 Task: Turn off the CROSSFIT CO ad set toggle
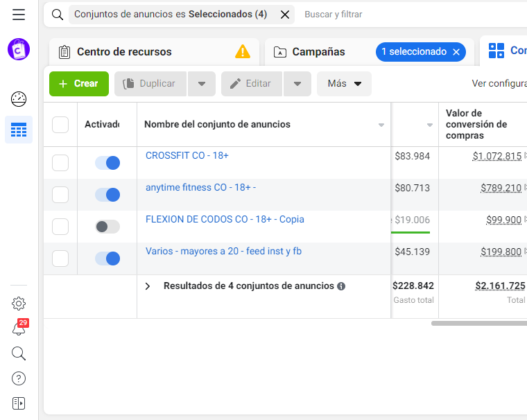107,163
